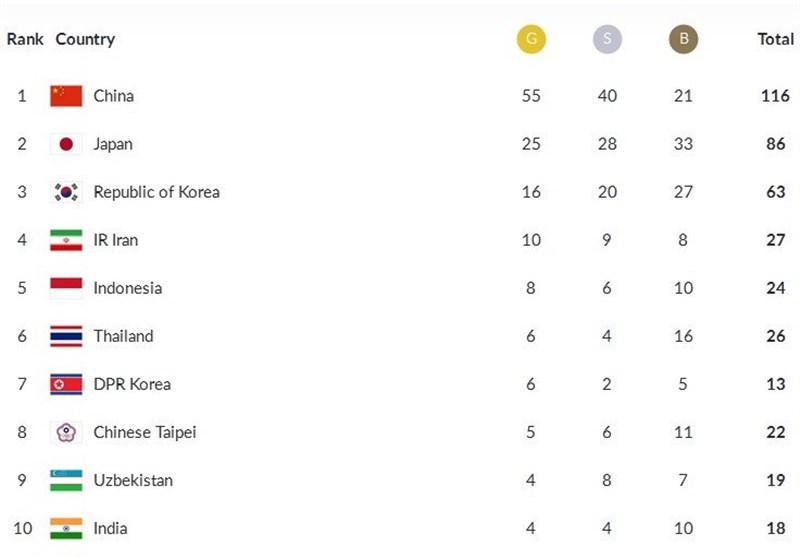This screenshot has height=557, width=800.
Task: Select China's total of 116
Action: point(775,96)
